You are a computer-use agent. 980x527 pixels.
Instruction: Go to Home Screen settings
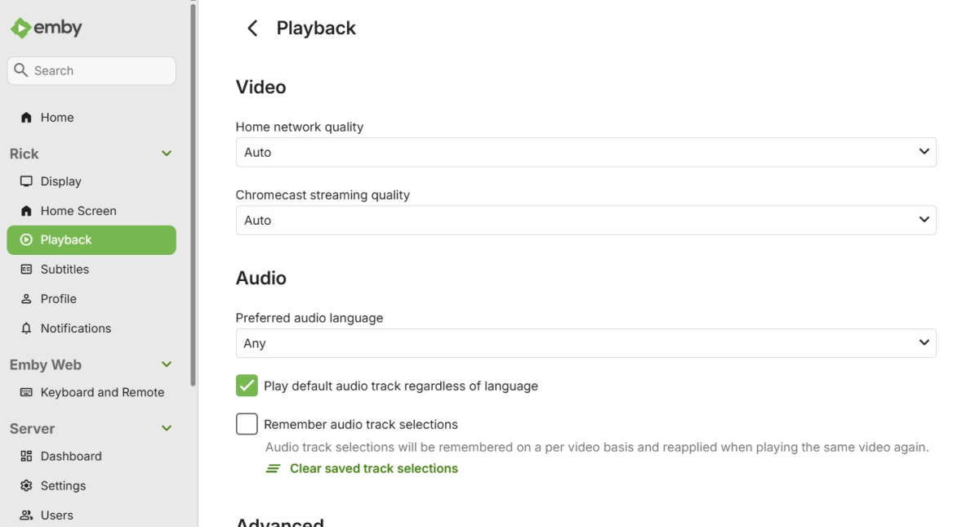click(x=78, y=211)
